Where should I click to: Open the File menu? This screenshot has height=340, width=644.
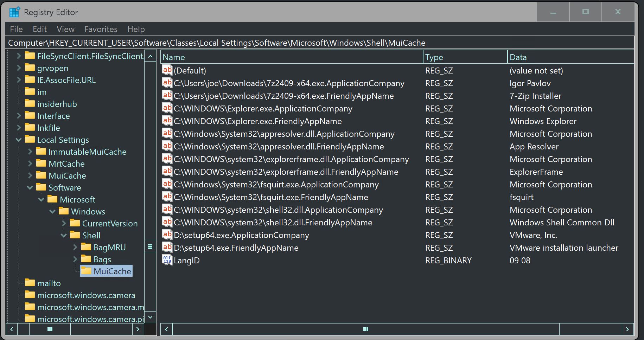[16, 29]
